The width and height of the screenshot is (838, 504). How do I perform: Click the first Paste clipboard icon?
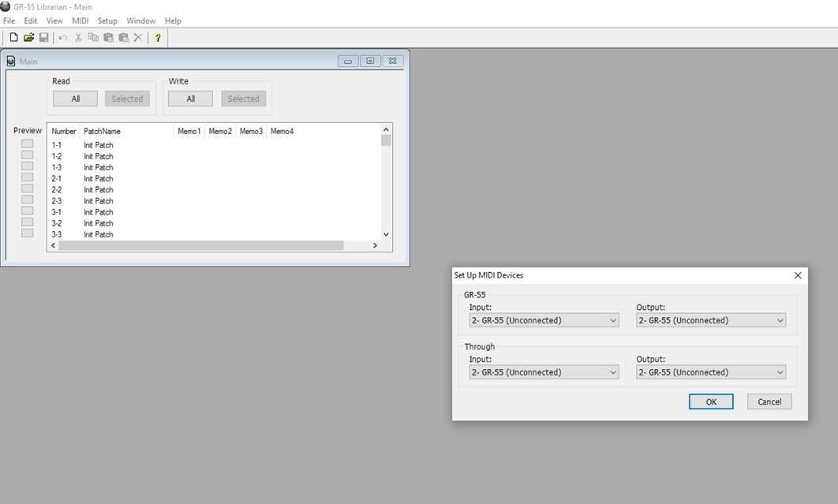click(108, 37)
